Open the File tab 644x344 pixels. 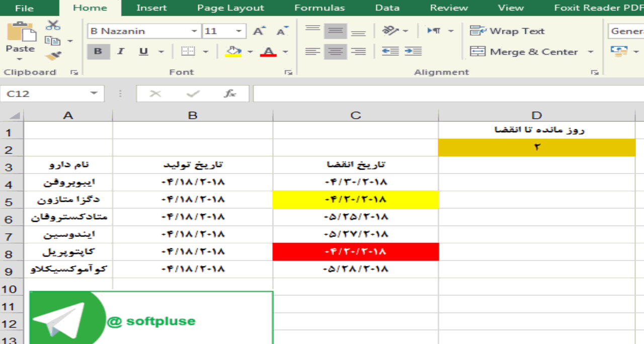[24, 8]
